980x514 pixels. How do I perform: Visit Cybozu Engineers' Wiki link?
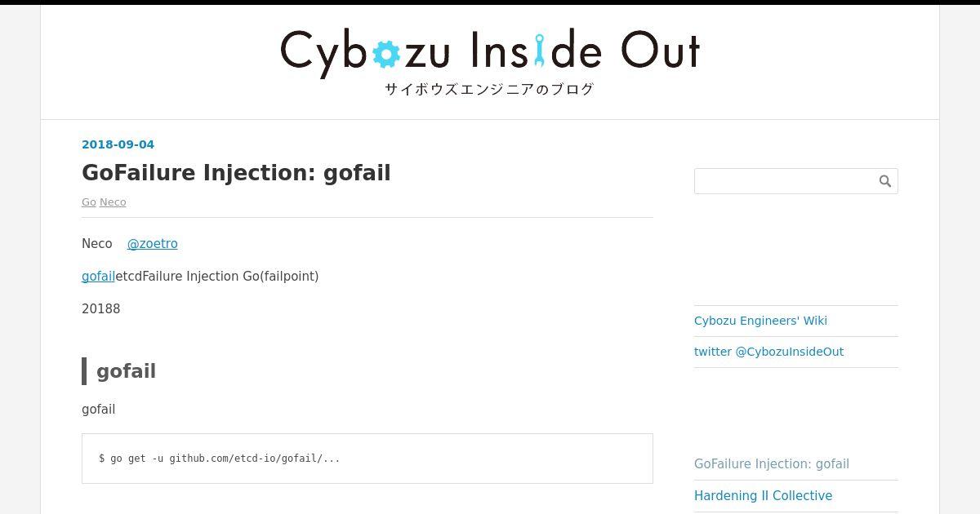pos(760,321)
